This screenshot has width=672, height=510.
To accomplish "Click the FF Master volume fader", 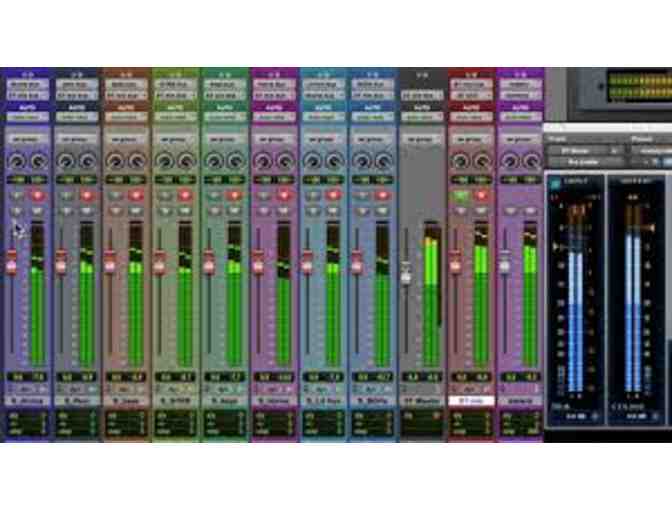I will click(x=407, y=272).
